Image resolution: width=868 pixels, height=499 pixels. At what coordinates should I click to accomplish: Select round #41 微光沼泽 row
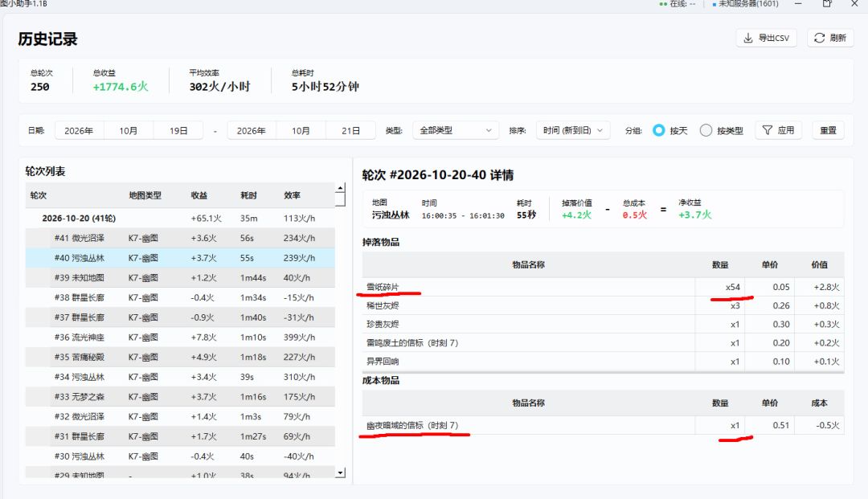[x=180, y=238]
